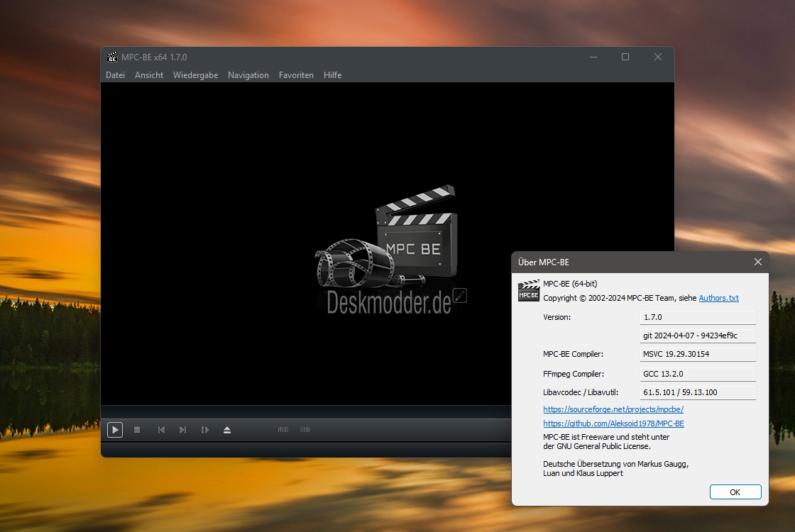The width and height of the screenshot is (795, 532).
Task: Click the Version field showing 1.7.0
Action: 698,317
